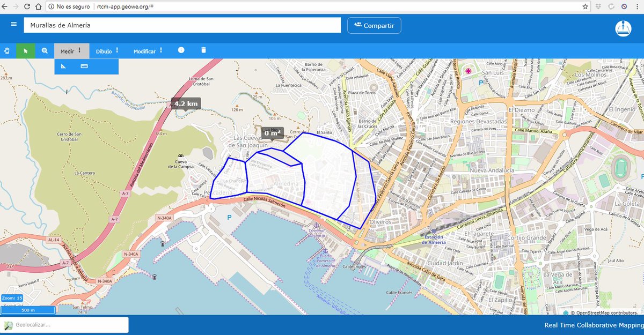Click the Cortijo Grande label
The height and width of the screenshot is (335, 644).
click(526, 237)
